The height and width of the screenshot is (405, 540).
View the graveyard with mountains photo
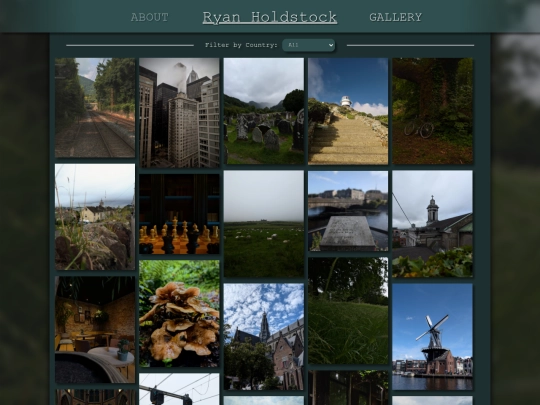pos(264,111)
